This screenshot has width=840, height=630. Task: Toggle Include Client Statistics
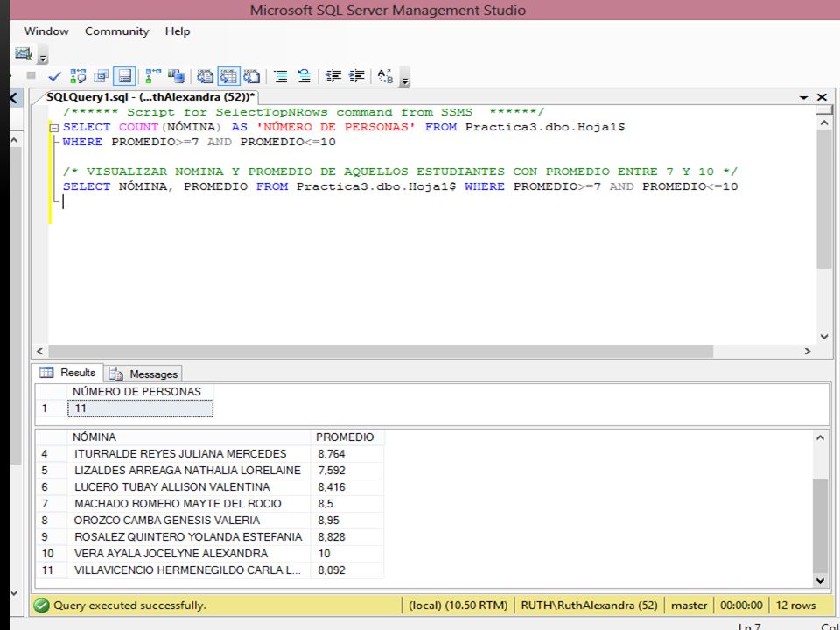coord(176,77)
